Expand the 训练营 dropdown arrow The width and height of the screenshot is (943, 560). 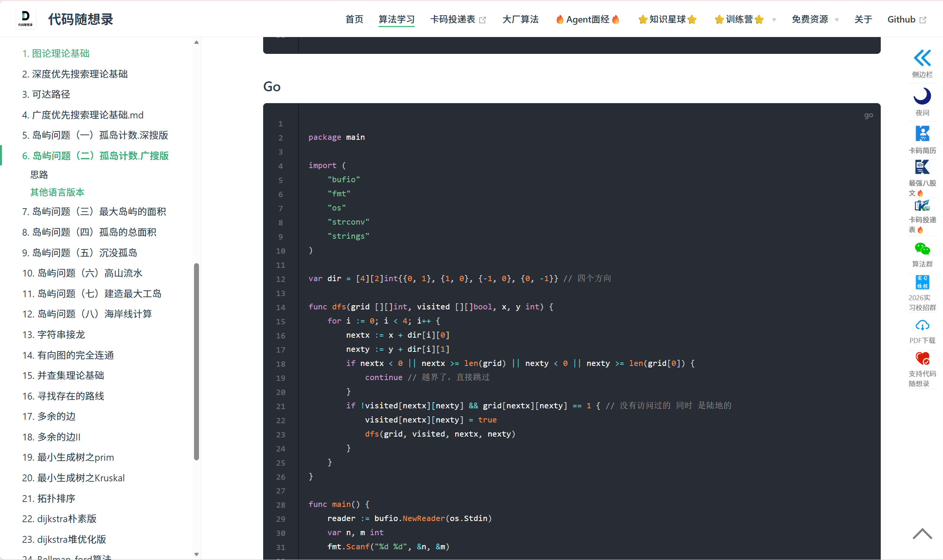point(774,20)
